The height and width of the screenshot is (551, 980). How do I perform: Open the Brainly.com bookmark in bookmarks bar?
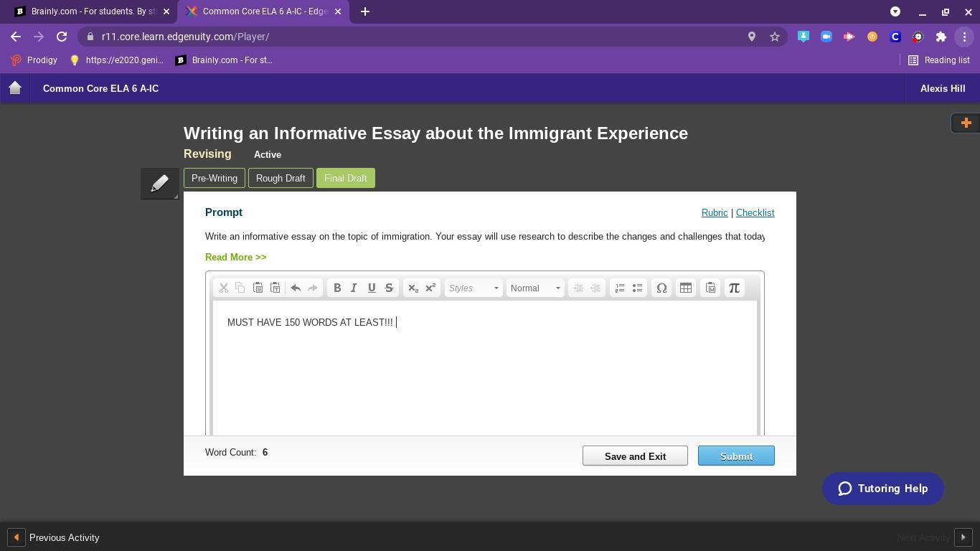tap(225, 60)
